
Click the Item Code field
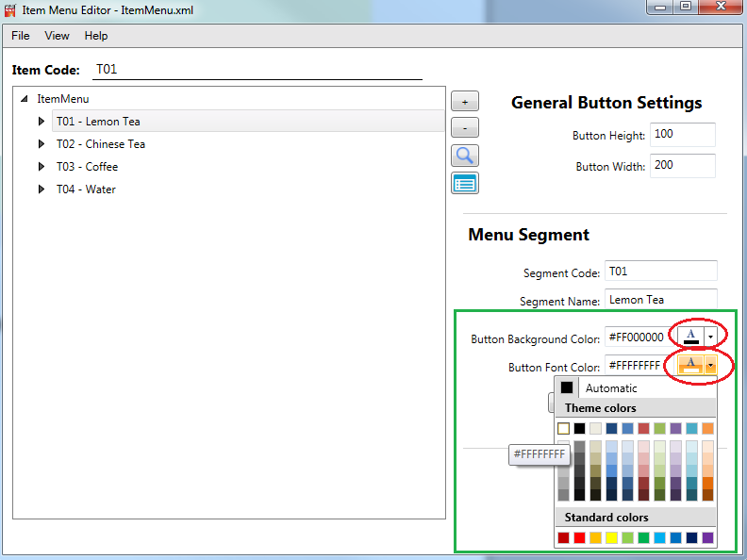pyautogui.click(x=257, y=70)
